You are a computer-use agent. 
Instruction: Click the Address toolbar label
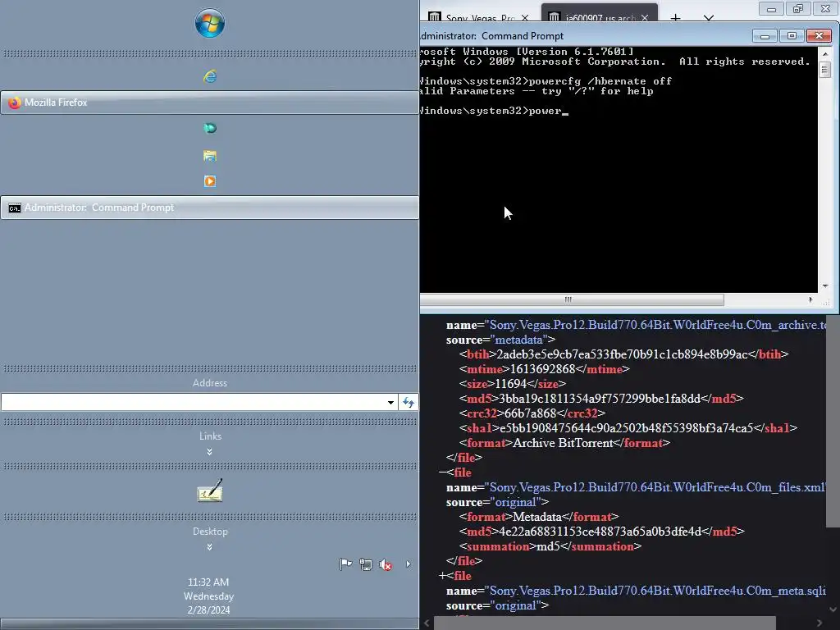209,383
